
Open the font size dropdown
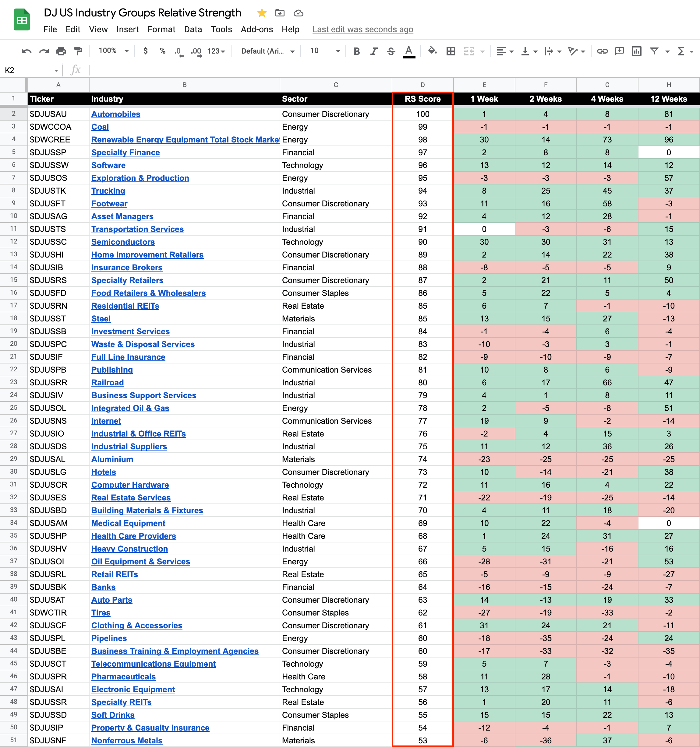[325, 51]
